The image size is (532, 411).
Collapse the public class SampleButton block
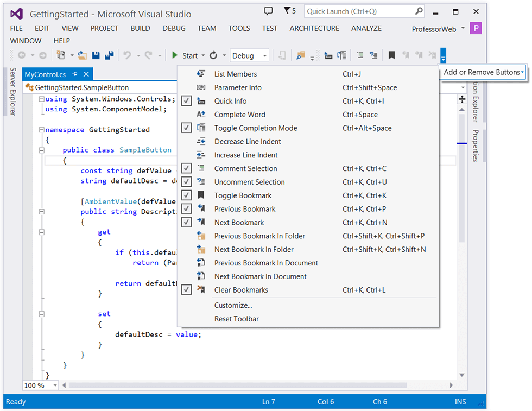pos(41,150)
